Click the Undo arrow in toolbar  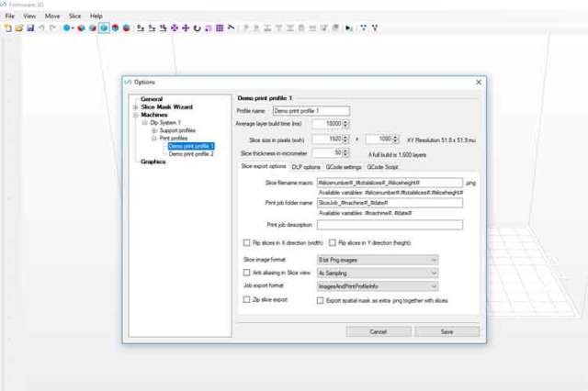coord(41,28)
